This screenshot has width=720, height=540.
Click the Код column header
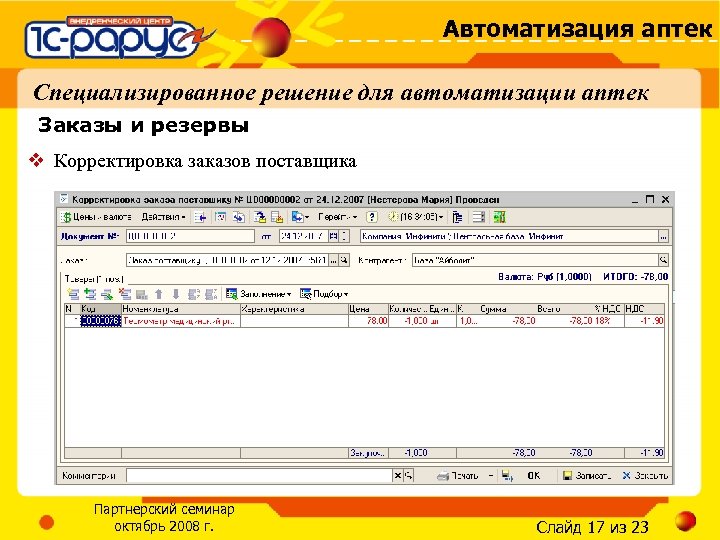click(101, 309)
